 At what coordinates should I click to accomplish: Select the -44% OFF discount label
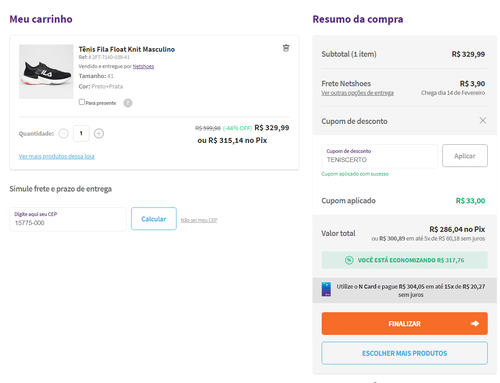237,128
